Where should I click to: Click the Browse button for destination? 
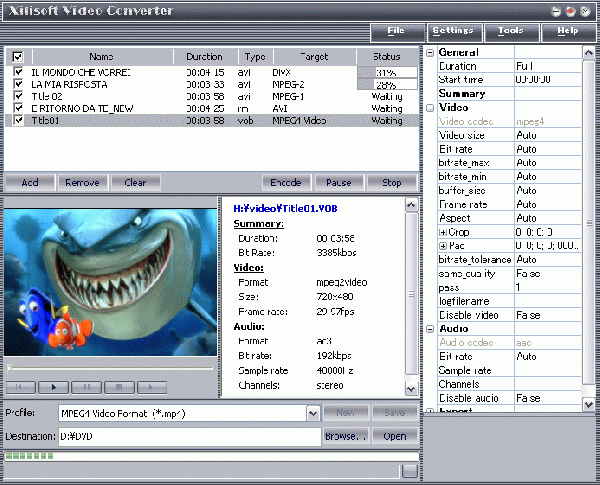click(x=346, y=436)
